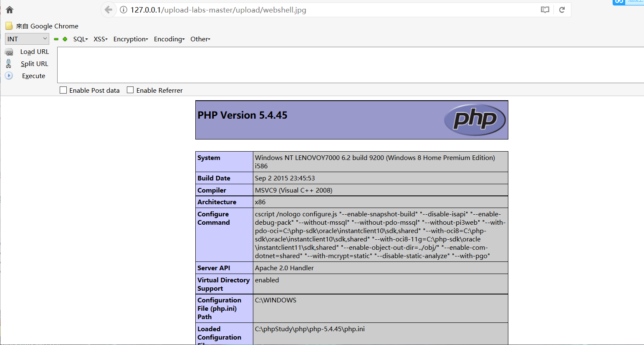The height and width of the screenshot is (345, 644).
Task: Click the C:\phpStudy php.ini path value
Action: [310, 329]
